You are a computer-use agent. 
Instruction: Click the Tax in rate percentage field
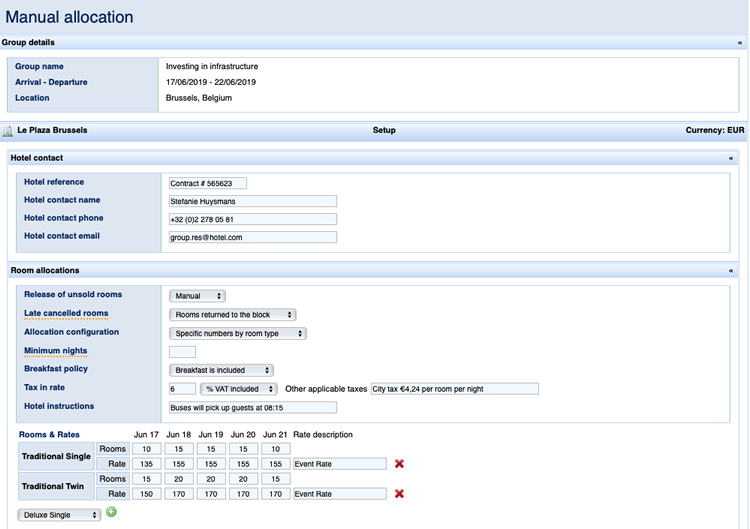182,389
